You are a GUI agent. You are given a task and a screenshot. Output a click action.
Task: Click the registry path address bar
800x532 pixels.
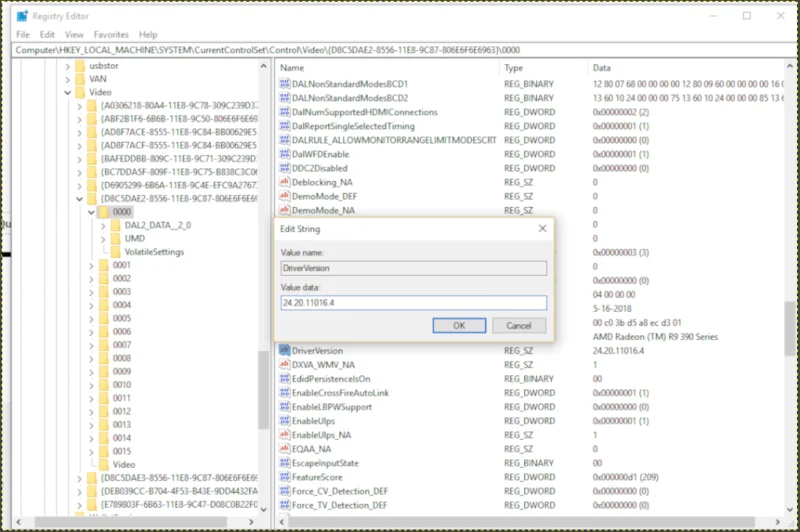(x=403, y=50)
